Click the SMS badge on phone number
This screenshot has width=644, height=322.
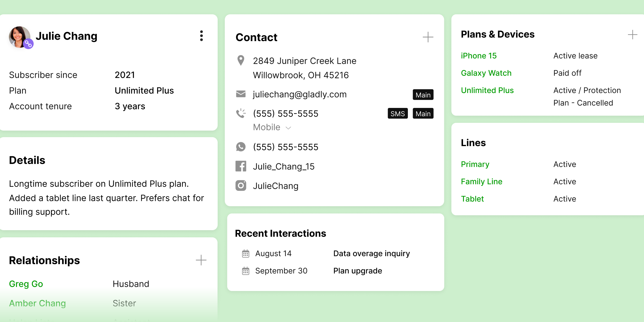(x=398, y=114)
